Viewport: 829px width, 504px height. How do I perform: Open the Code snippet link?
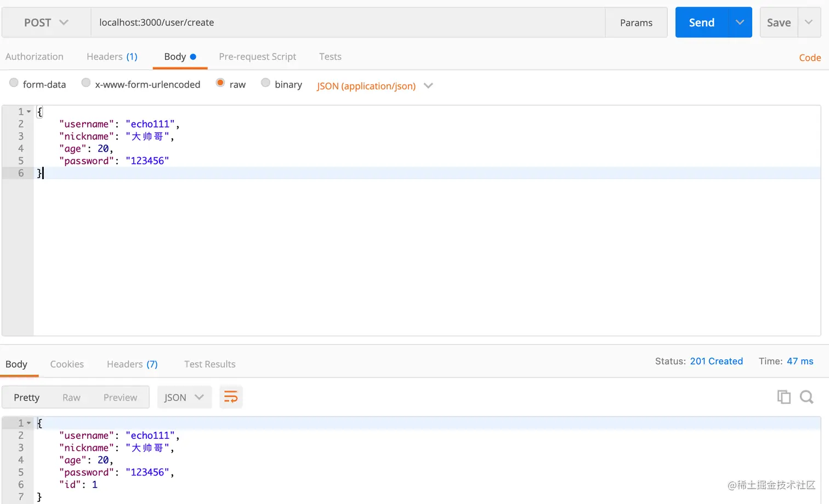click(x=810, y=58)
